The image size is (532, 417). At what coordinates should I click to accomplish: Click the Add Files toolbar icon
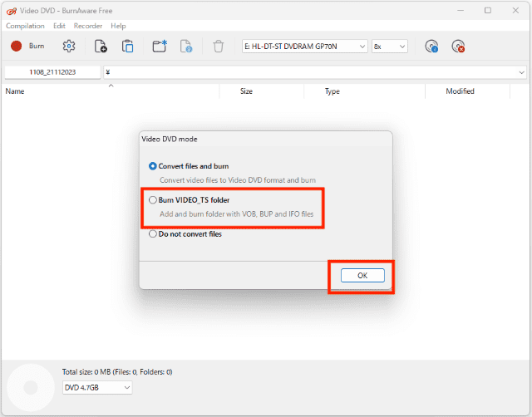(x=101, y=47)
